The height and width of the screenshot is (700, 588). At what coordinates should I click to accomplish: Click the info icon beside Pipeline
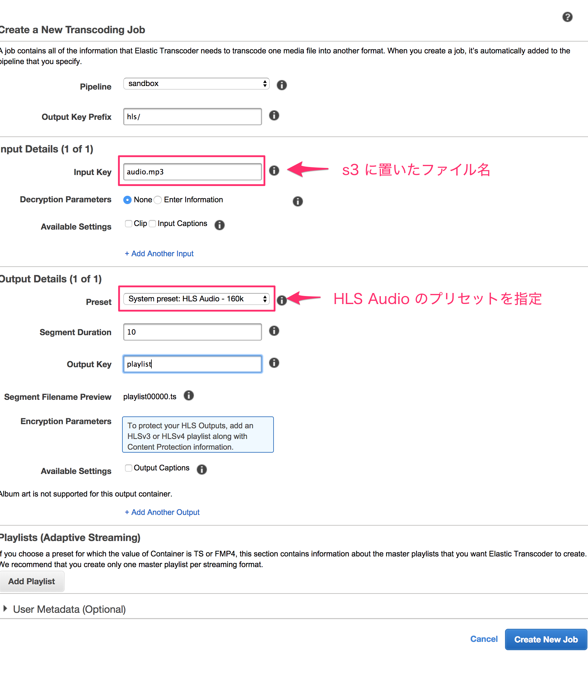pos(282,85)
